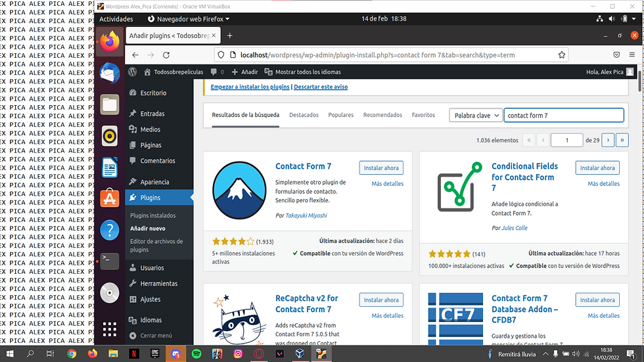This screenshot has width=644, height=362.
Task: Open the Navegador web Firefox app menu
Action: (189, 19)
